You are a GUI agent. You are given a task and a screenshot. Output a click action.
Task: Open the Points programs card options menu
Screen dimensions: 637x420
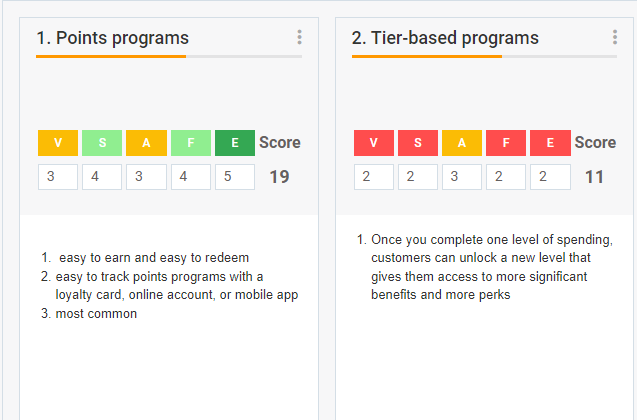click(x=299, y=38)
